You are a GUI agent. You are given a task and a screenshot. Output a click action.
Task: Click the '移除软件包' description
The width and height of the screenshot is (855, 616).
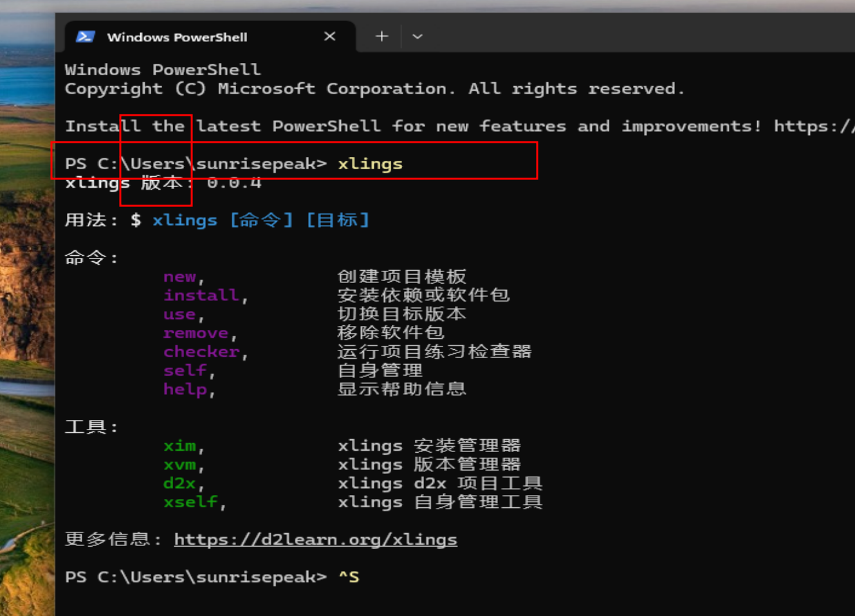point(391,332)
